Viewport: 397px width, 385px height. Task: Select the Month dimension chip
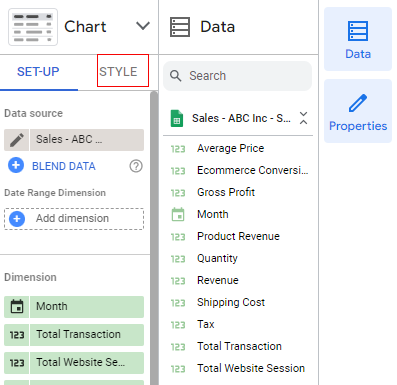pyautogui.click(x=87, y=307)
